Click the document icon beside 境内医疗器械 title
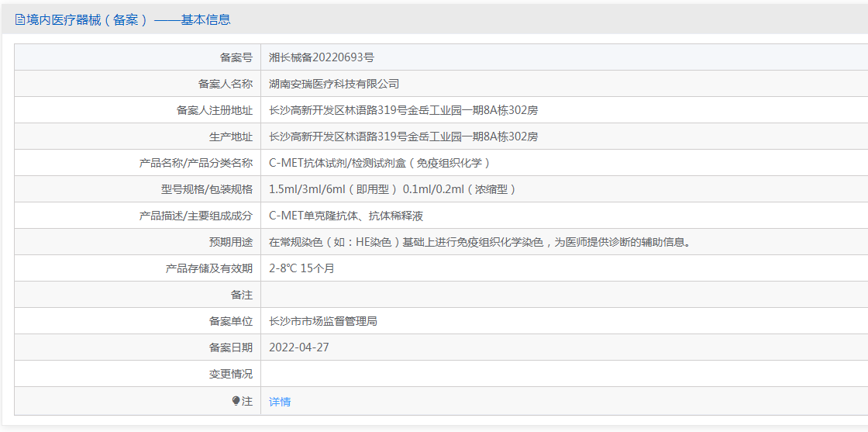The image size is (868, 432). coord(20,20)
